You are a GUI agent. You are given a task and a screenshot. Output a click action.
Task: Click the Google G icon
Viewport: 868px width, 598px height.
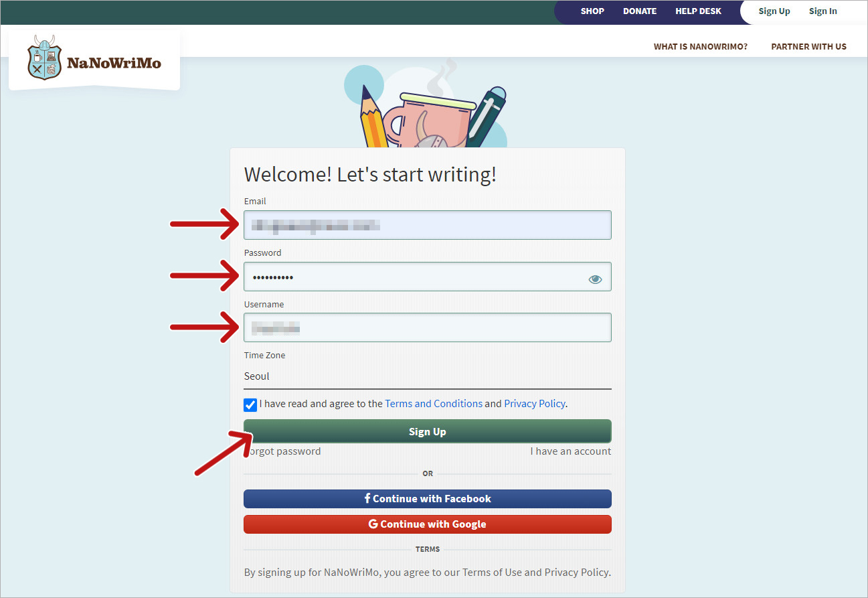point(373,524)
